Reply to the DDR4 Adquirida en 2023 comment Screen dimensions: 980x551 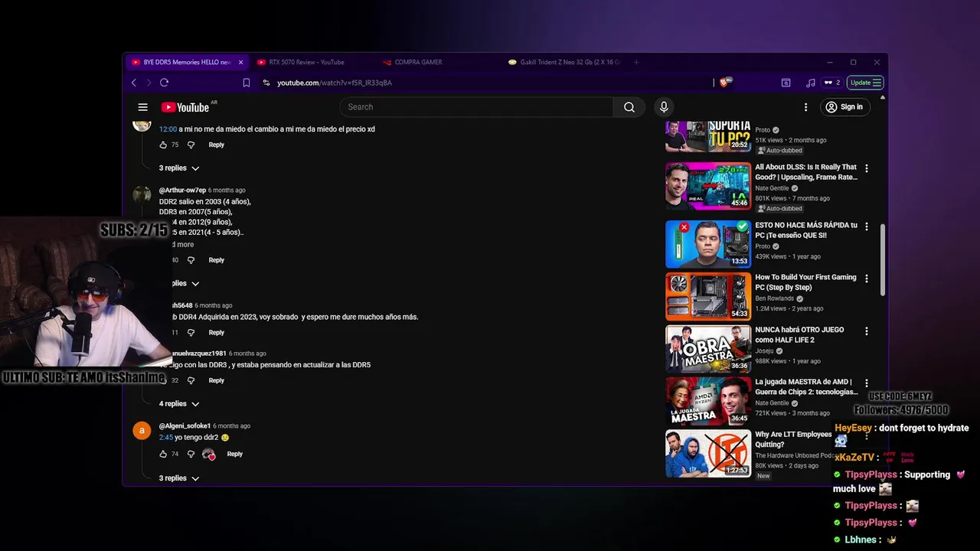217,333
